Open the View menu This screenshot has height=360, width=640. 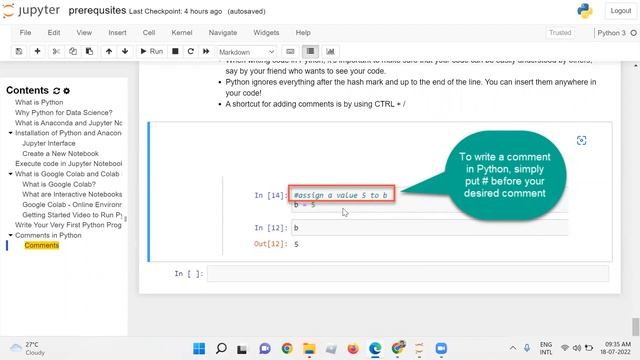(x=84, y=33)
